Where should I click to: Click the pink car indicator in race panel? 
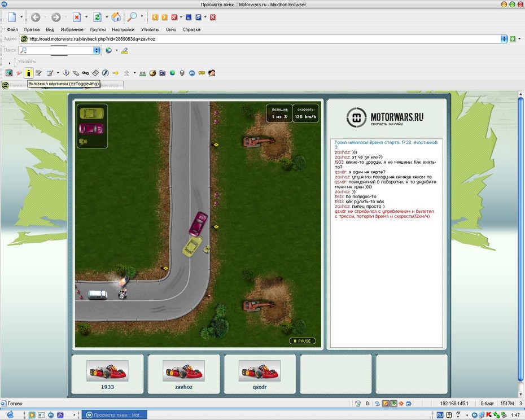[91, 129]
